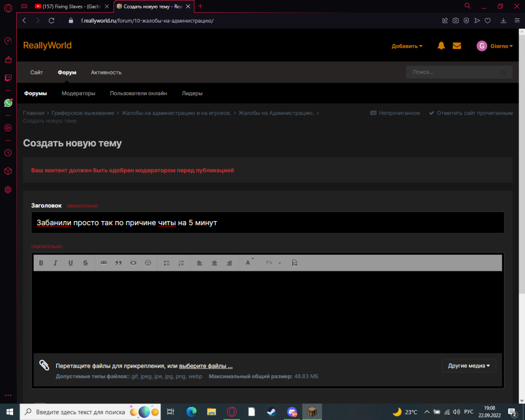
Task: Open Opera easy setup menu
Action: [517, 21]
